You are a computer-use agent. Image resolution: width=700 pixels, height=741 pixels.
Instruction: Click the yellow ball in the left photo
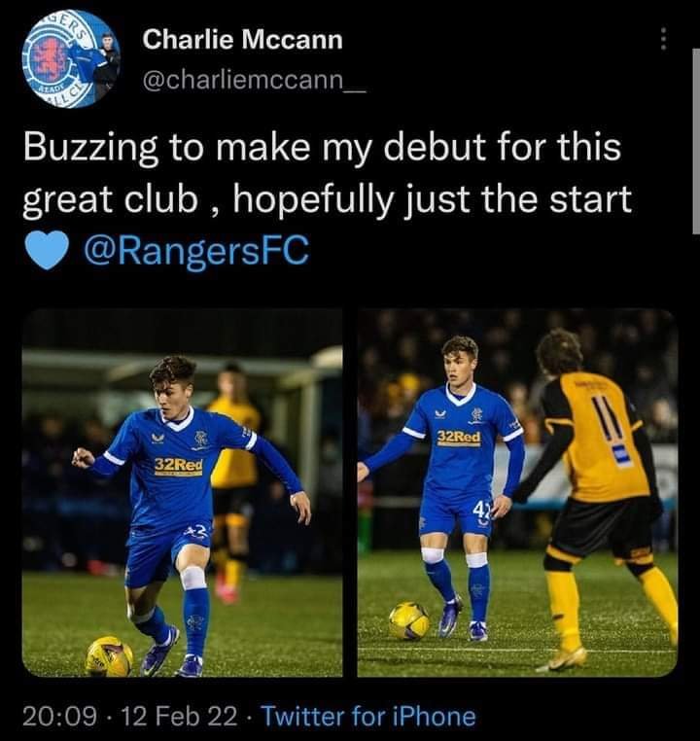pos(110,656)
